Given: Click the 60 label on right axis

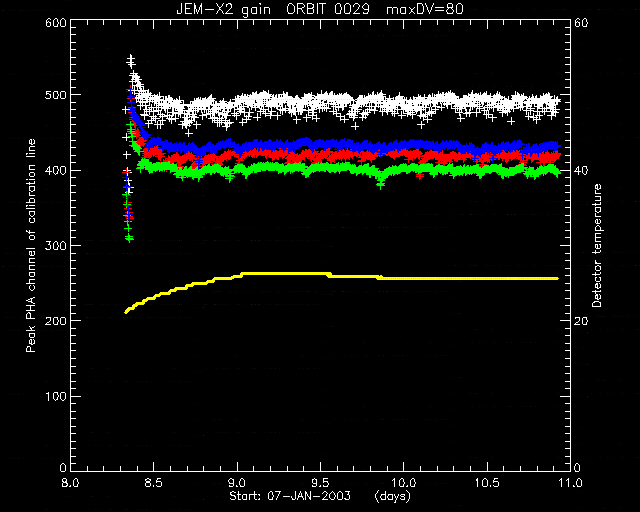Looking at the screenshot, I should pyautogui.click(x=581, y=23).
